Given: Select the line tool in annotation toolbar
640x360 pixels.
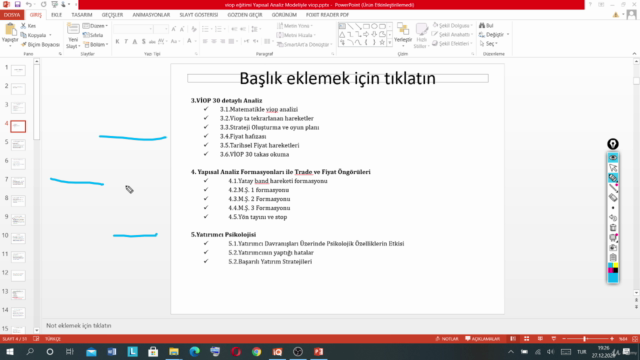Looking at the screenshot, I should (x=613, y=188).
